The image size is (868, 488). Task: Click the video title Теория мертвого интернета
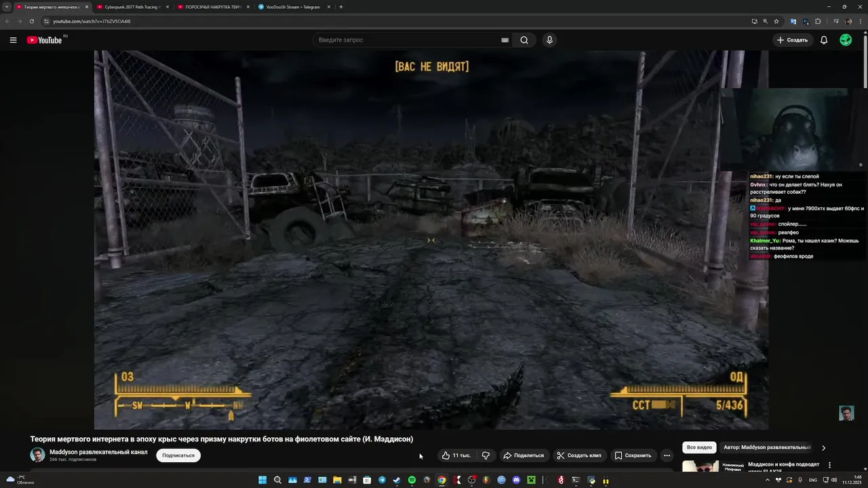click(x=222, y=439)
